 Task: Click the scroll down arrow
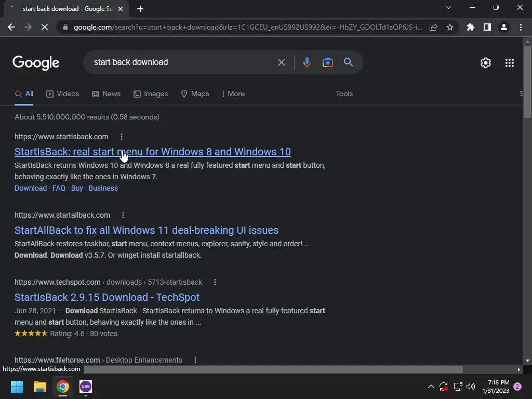coord(527,361)
